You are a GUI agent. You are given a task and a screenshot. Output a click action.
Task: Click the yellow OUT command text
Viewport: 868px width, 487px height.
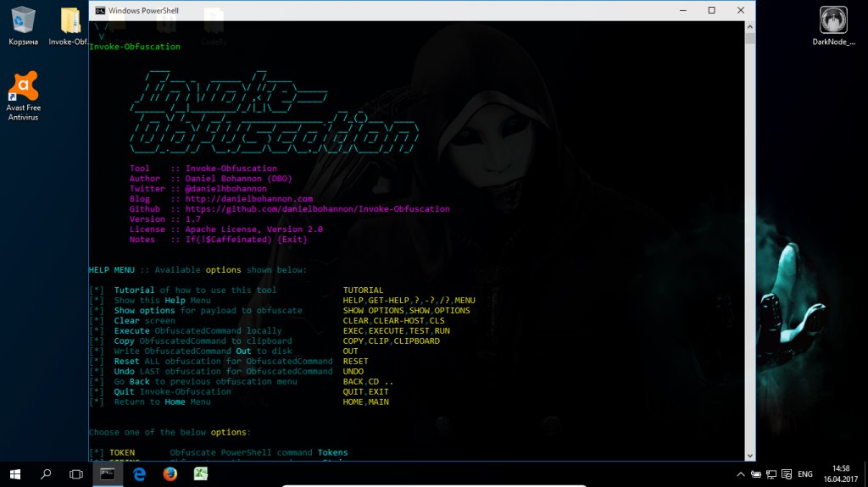click(x=350, y=351)
